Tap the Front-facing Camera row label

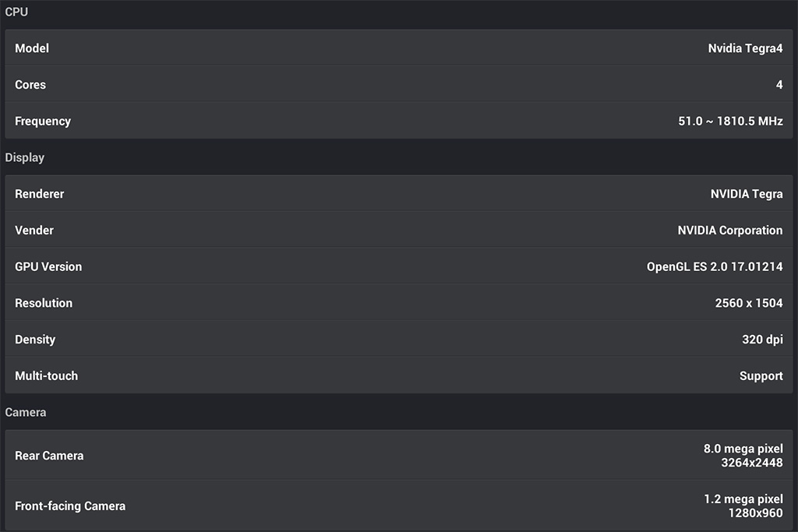pyautogui.click(x=70, y=506)
